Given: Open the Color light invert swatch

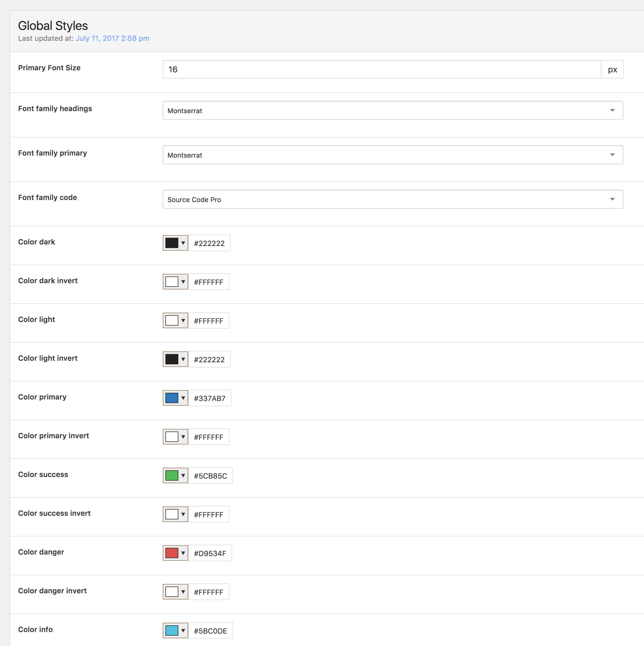Looking at the screenshot, I should tap(175, 359).
